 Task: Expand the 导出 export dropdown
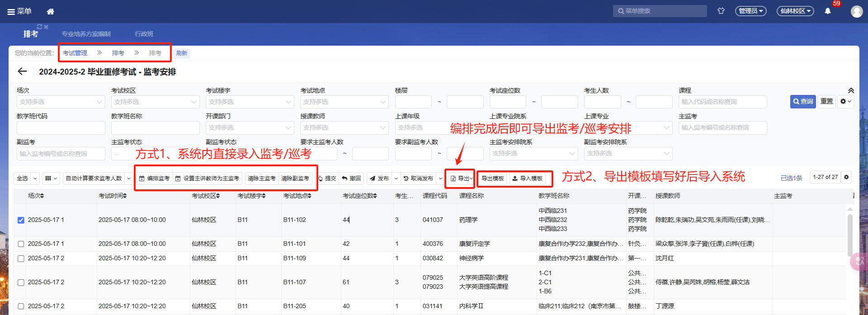[x=471, y=179]
